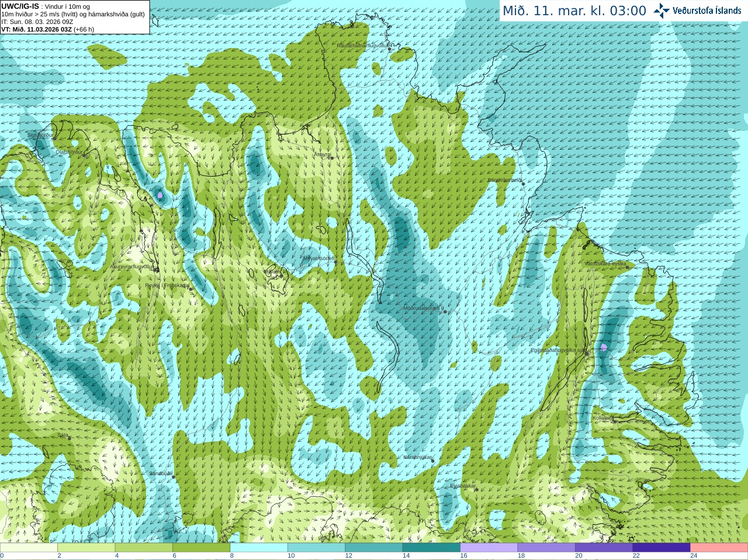This screenshot has width=748, height=560.
Task: Click the Egilsstaðaflugvöllur station label
Action: pos(558,350)
